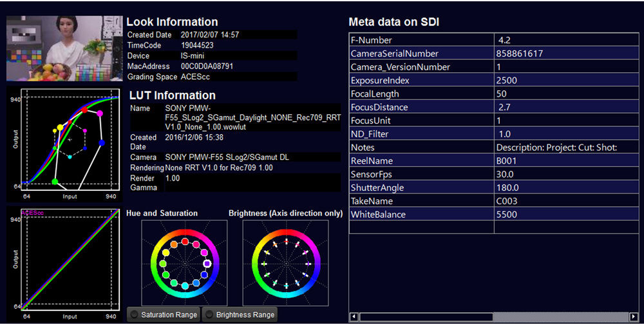
Task: Click the magenta ACEScc label on lower graph
Action: pos(32,213)
